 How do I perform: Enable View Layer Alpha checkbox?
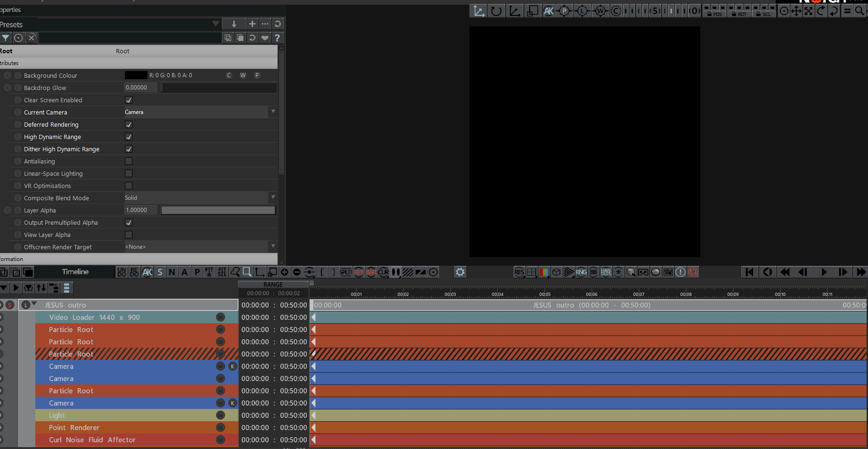(129, 235)
